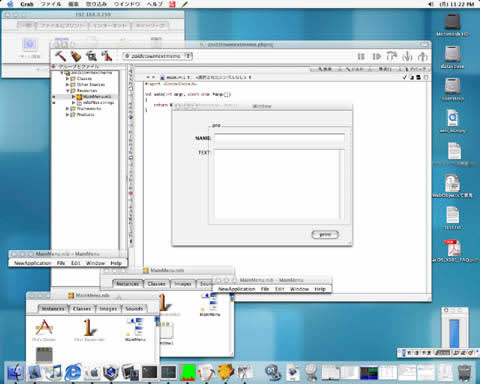Expand the MainMenu.nib disclosure triangle
The image size is (480, 384).
[74, 97]
